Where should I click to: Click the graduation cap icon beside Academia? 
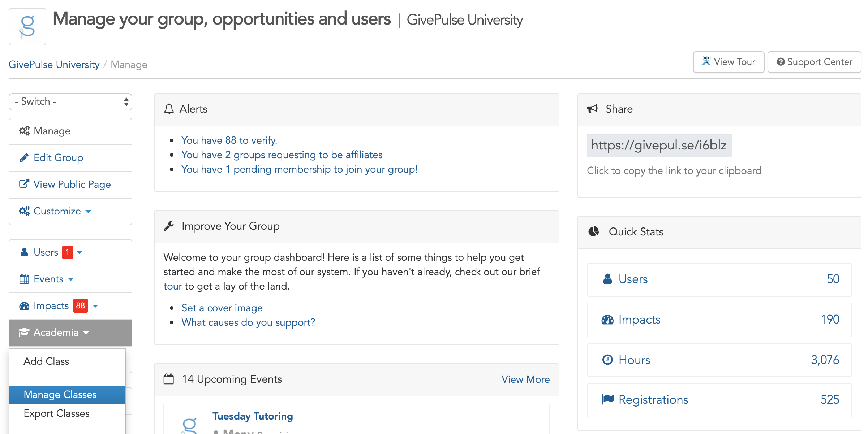[24, 332]
